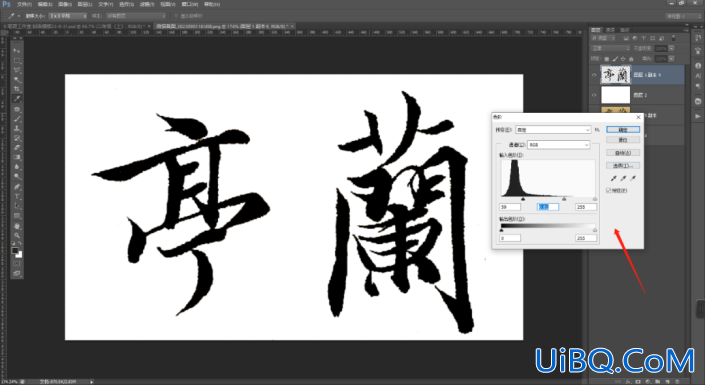Click the Options button in Levels dialog
Image resolution: width=705 pixels, height=385 pixels.
tap(623, 166)
